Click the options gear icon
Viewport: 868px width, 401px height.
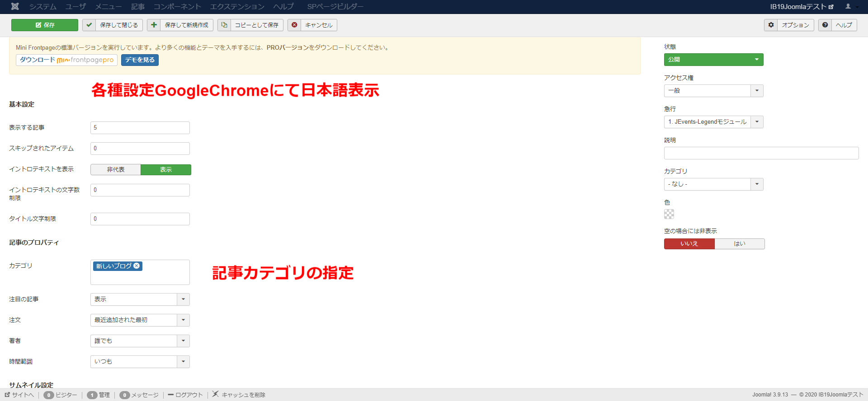pos(771,25)
